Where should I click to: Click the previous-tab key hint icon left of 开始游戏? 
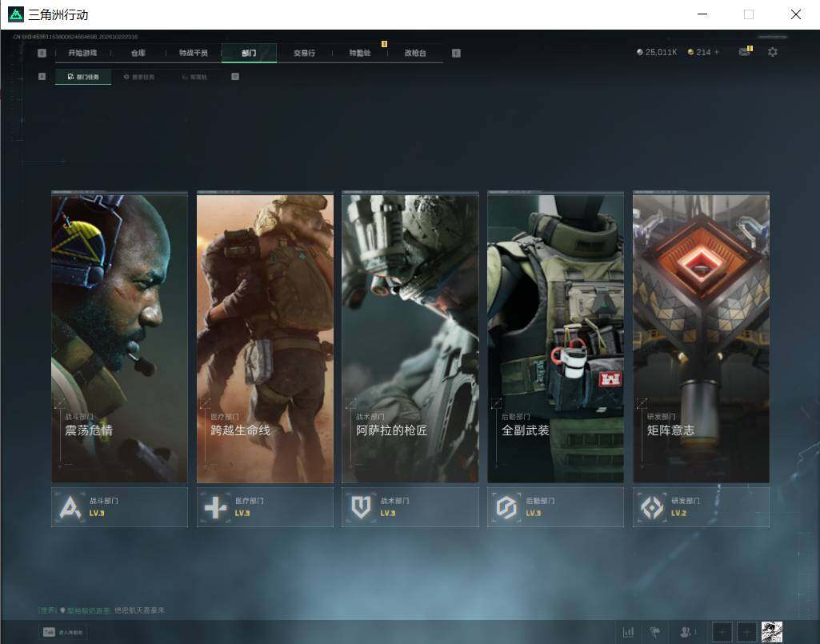click(x=42, y=53)
